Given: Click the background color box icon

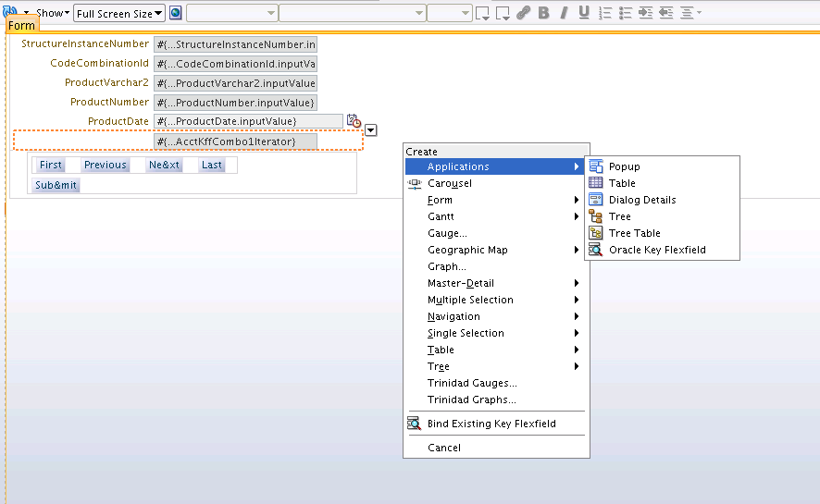Looking at the screenshot, I should pos(503,13).
